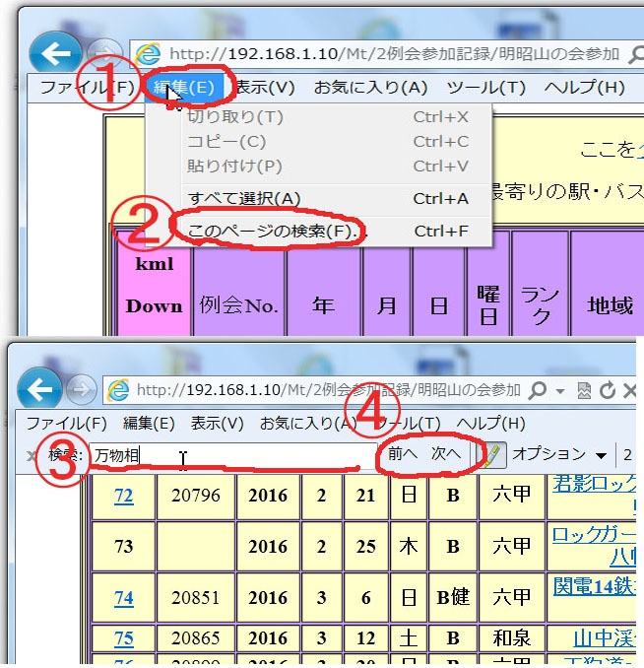Click the refresh icon in the lower address bar
The width and height of the screenshot is (644, 668).
pyautogui.click(x=607, y=391)
